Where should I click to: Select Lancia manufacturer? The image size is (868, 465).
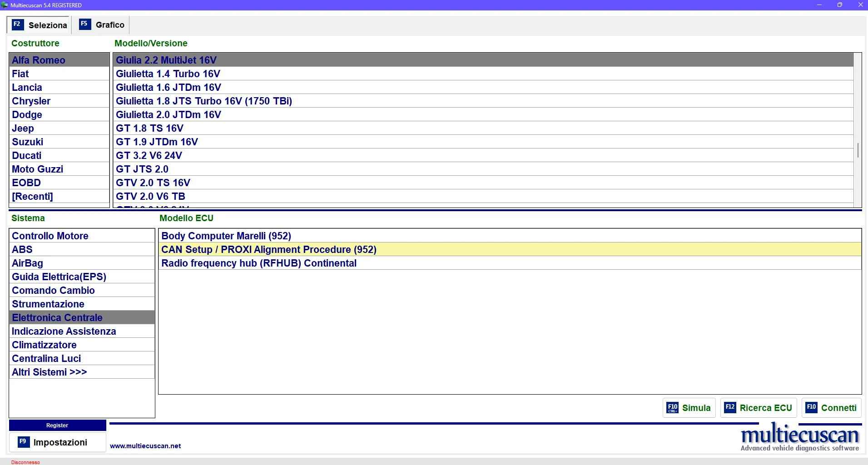[59, 87]
